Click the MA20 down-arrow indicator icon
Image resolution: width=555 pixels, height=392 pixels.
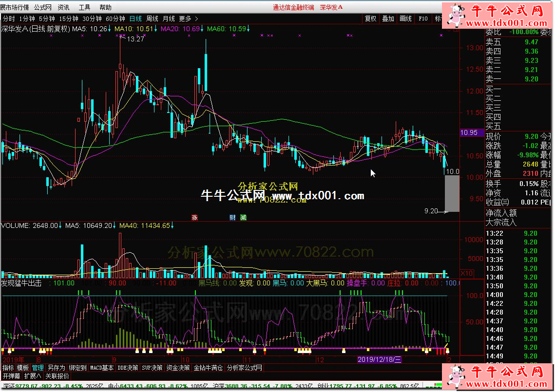202,29
